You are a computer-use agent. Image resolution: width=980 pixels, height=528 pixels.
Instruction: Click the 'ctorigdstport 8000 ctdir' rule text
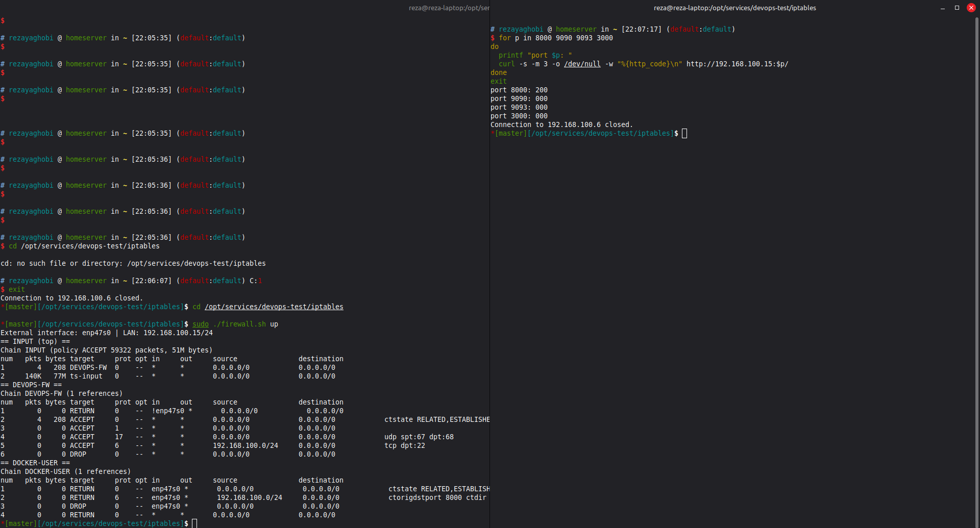[437, 497]
